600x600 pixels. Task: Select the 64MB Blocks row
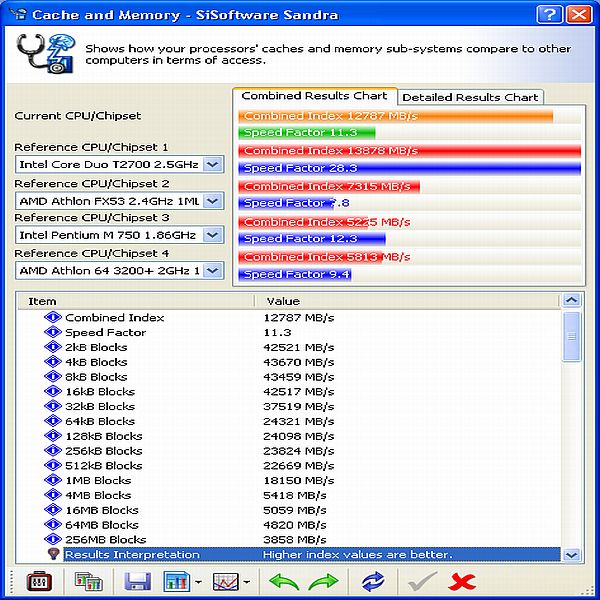[x=289, y=525]
